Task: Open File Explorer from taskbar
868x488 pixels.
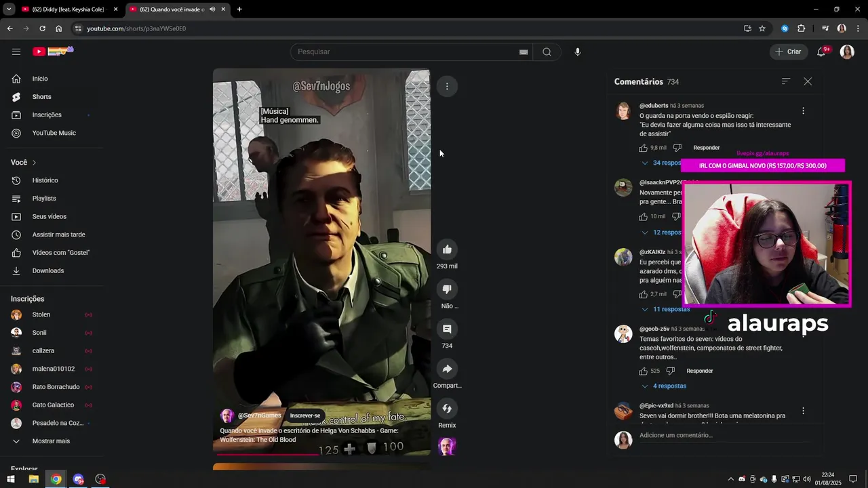Action: point(33,479)
